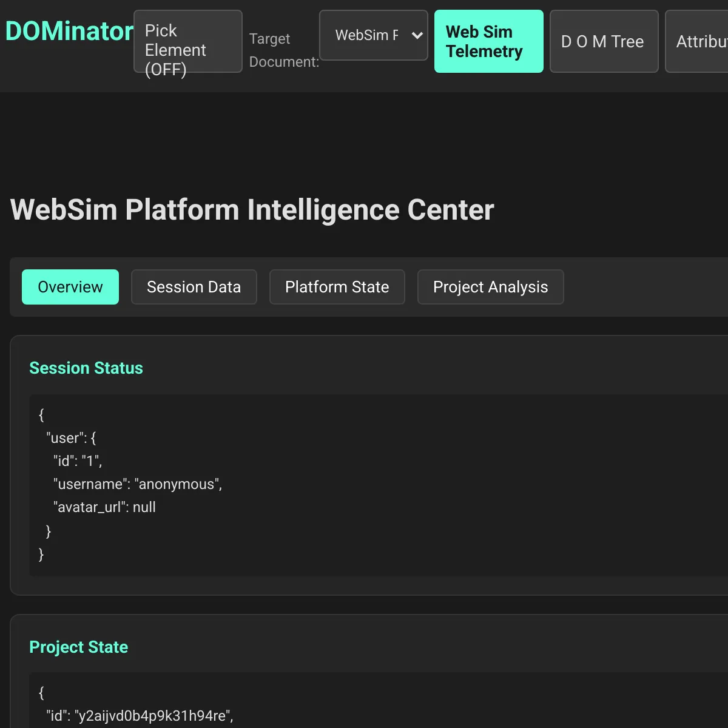728x728 pixels.
Task: Switch to the Session Data tab
Action: [x=194, y=287]
